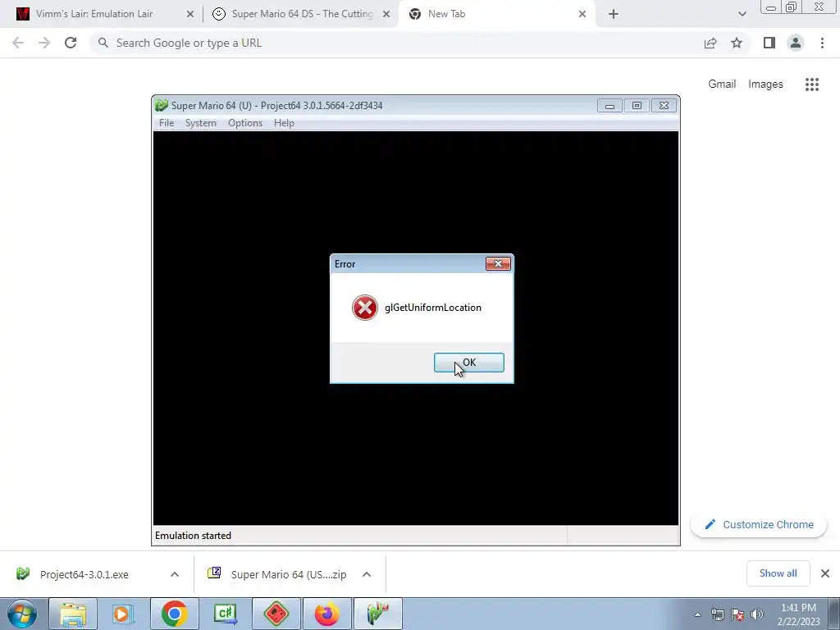840x630 pixels.
Task: Close the Super Mario 64 DS tab
Action: [x=386, y=15]
